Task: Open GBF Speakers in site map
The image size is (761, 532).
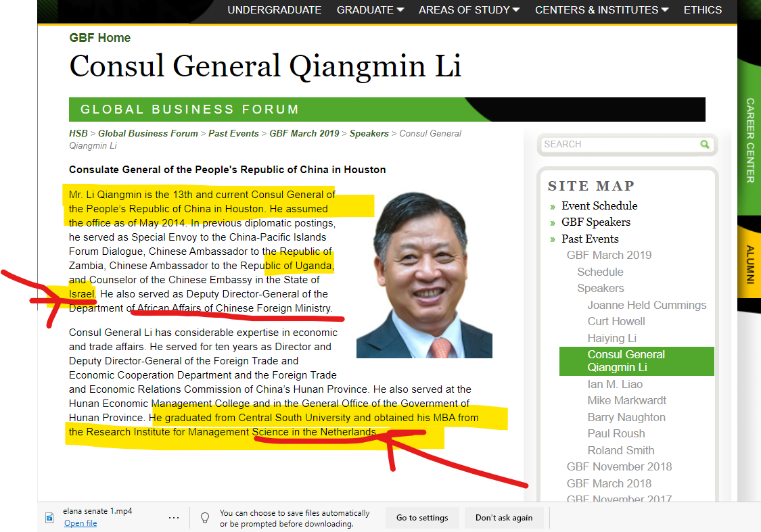Action: [x=596, y=222]
